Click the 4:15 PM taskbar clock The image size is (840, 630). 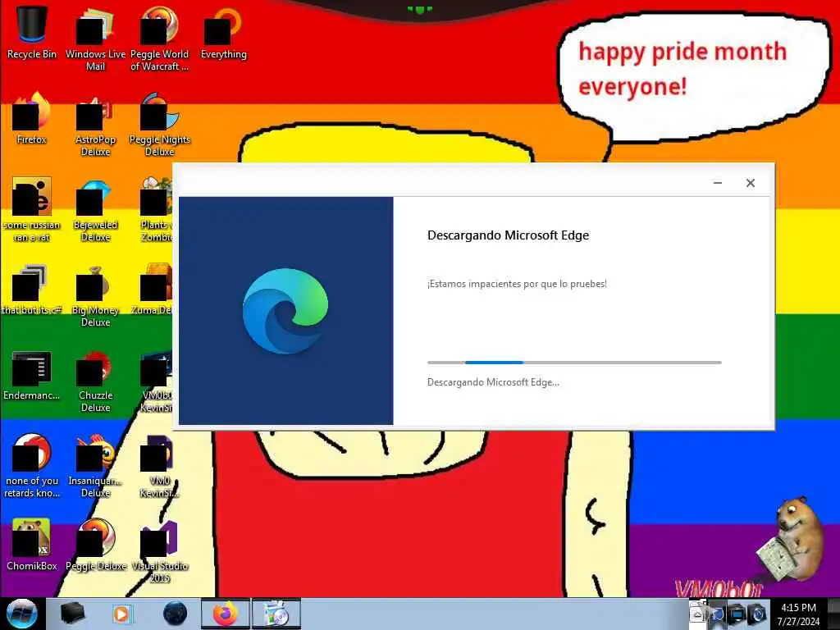pos(798,614)
